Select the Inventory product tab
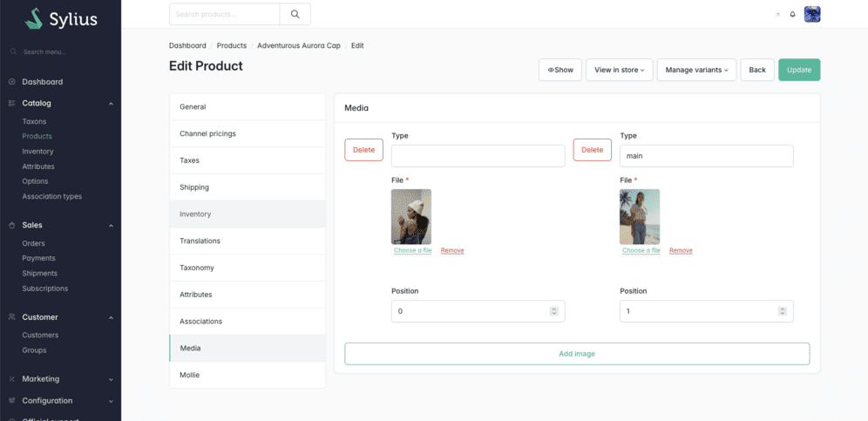Viewport: 868px width, 421px height. coord(248,214)
